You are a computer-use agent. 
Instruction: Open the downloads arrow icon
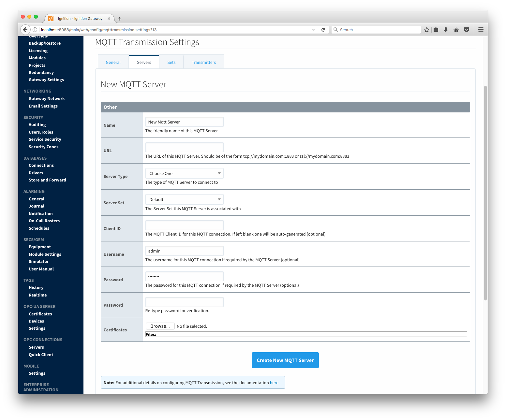(x=446, y=30)
